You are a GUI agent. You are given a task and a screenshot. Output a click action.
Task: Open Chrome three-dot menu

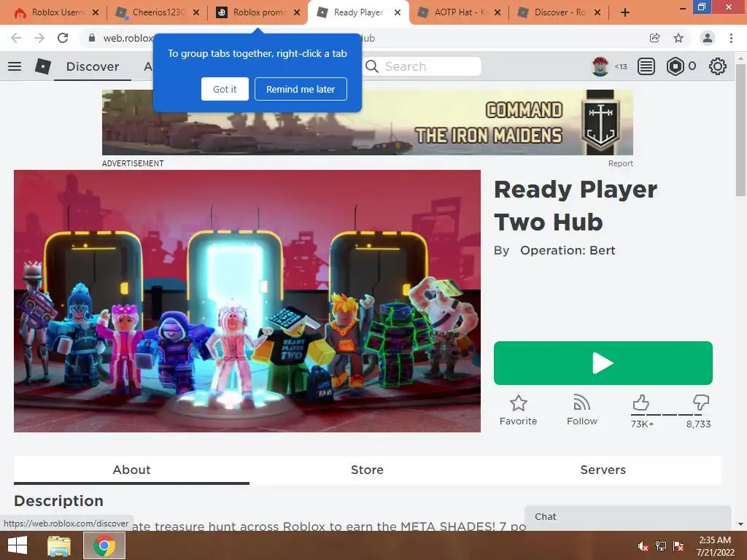(x=731, y=38)
